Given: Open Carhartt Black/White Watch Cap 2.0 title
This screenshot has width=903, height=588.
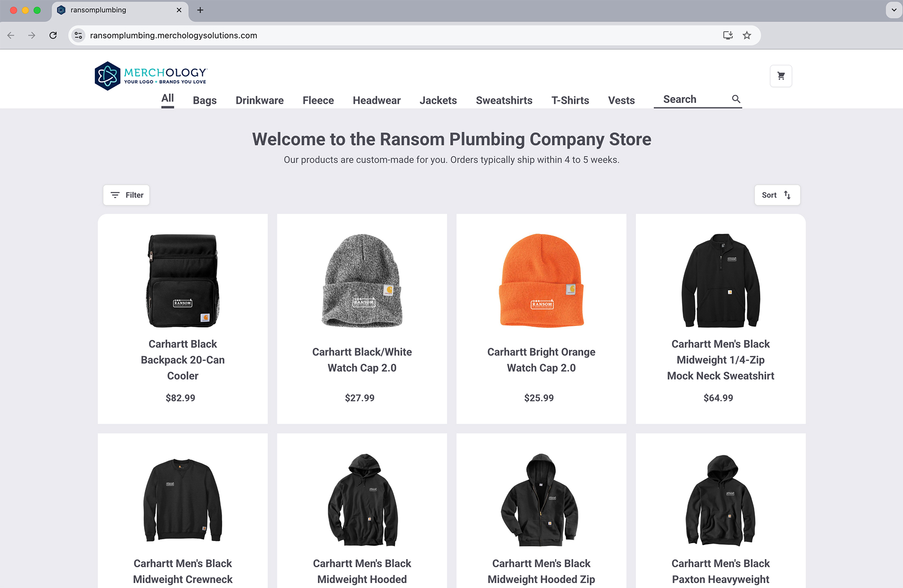Looking at the screenshot, I should pos(362,360).
